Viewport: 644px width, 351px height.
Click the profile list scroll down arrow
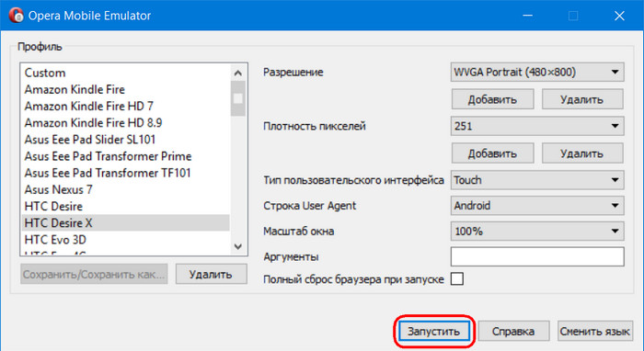coord(237,246)
